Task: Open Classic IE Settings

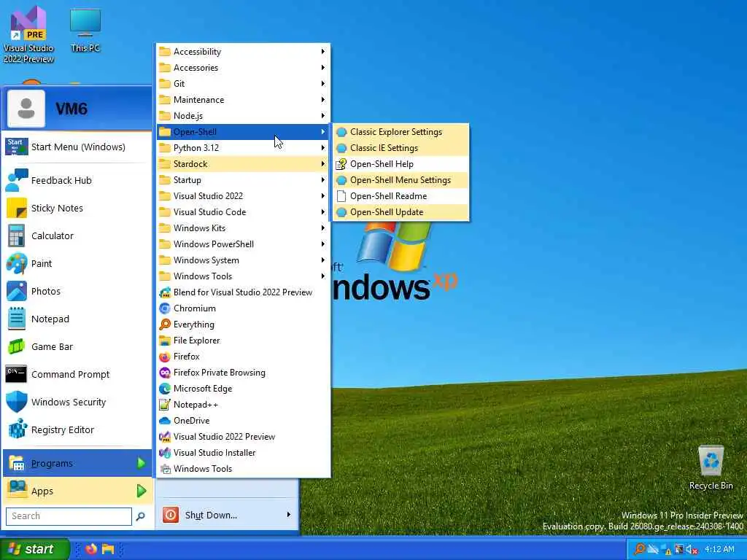Action: tap(401, 148)
